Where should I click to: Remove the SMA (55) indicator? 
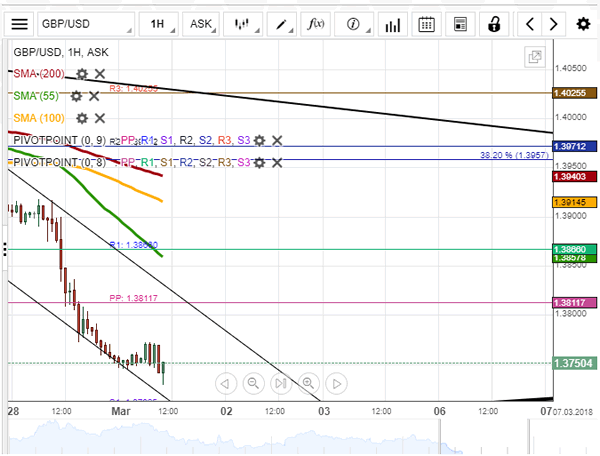click(x=94, y=96)
